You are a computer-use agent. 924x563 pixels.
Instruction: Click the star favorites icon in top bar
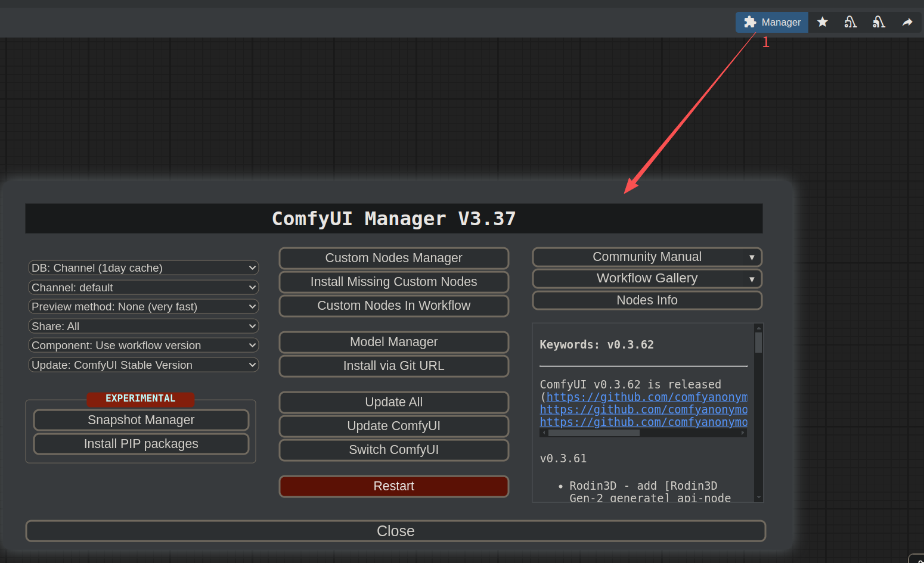click(x=823, y=23)
